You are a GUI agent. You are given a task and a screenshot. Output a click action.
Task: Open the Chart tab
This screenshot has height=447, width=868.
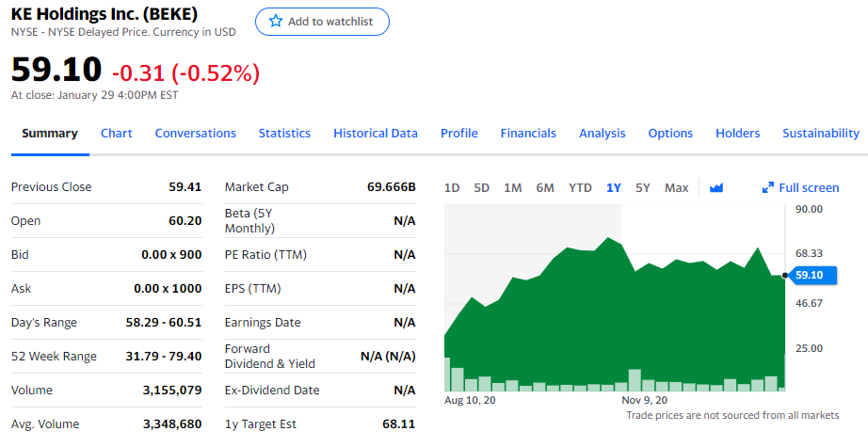pyautogui.click(x=116, y=134)
